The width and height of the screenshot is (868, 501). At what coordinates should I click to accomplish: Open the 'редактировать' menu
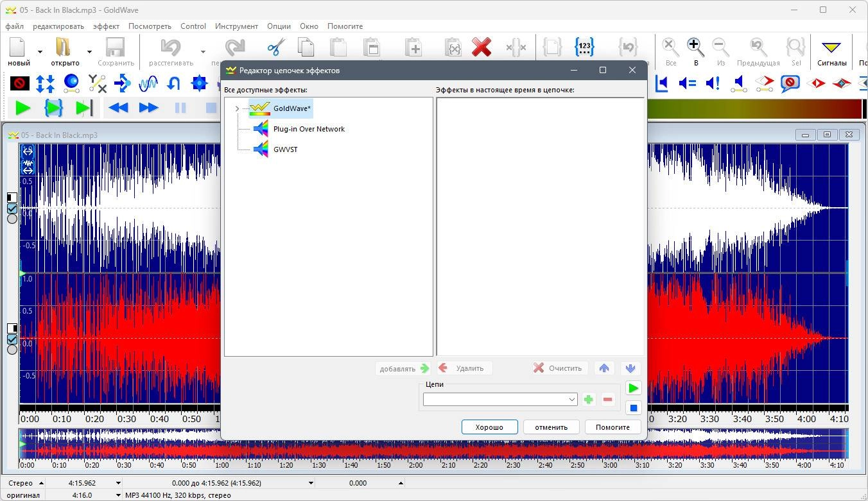tap(58, 26)
